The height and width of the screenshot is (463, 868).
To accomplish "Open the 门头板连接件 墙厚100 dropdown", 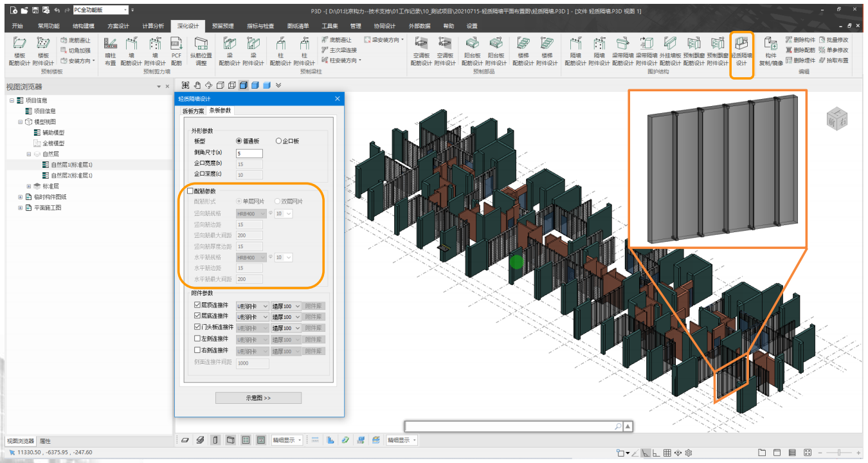I will (x=286, y=328).
